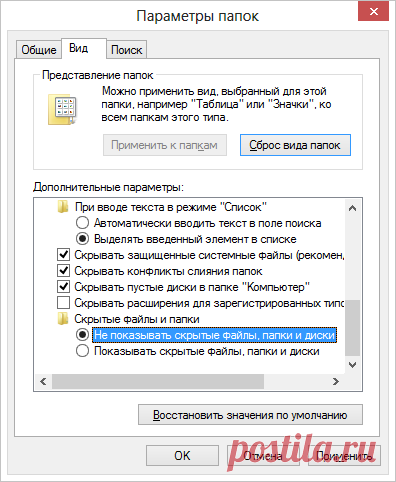Click Восстановить значения по умолчанию
Screen dimensions: 396x482
[250, 415]
